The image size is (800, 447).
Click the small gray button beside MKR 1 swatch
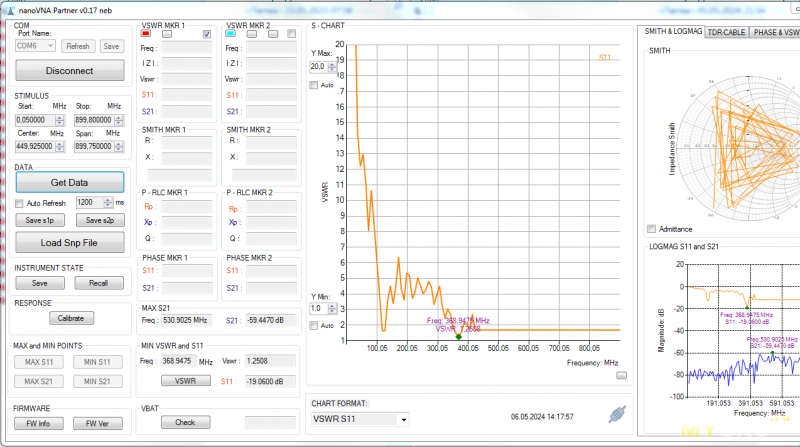click(x=167, y=34)
